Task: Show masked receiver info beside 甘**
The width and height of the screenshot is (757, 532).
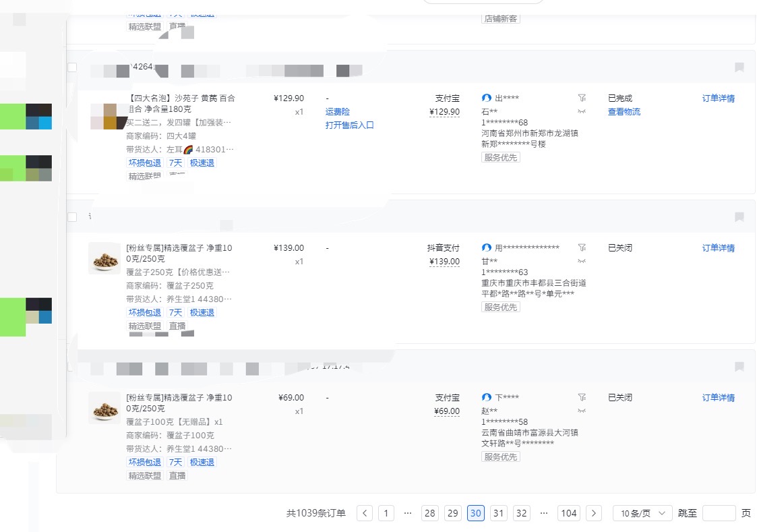Action: 582,262
